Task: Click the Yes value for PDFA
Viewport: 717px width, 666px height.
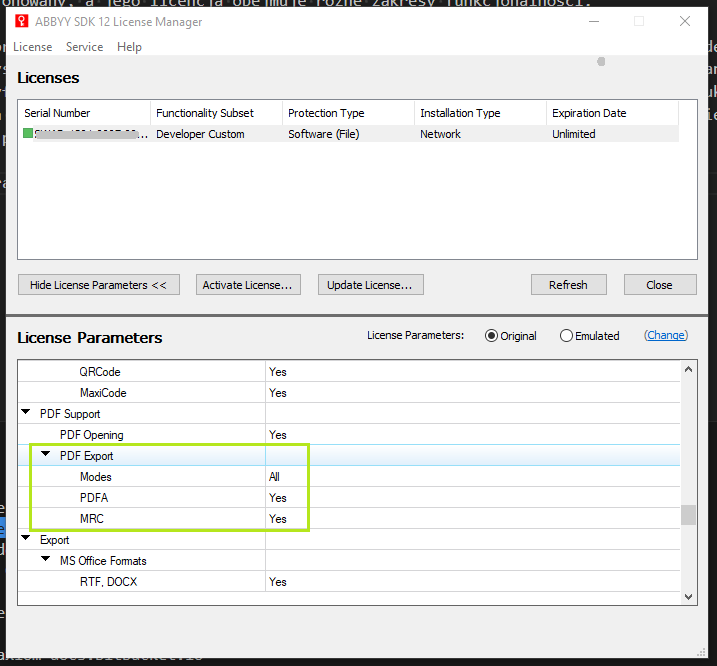Action: click(278, 498)
